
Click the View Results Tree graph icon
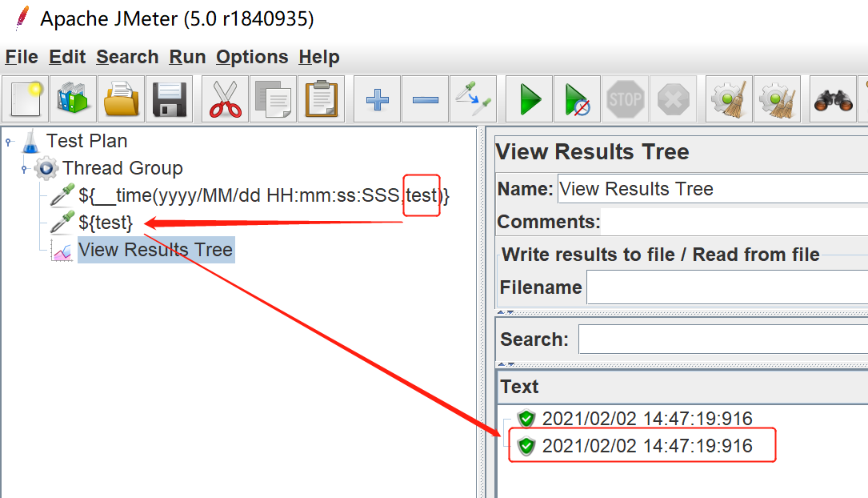pyautogui.click(x=62, y=251)
